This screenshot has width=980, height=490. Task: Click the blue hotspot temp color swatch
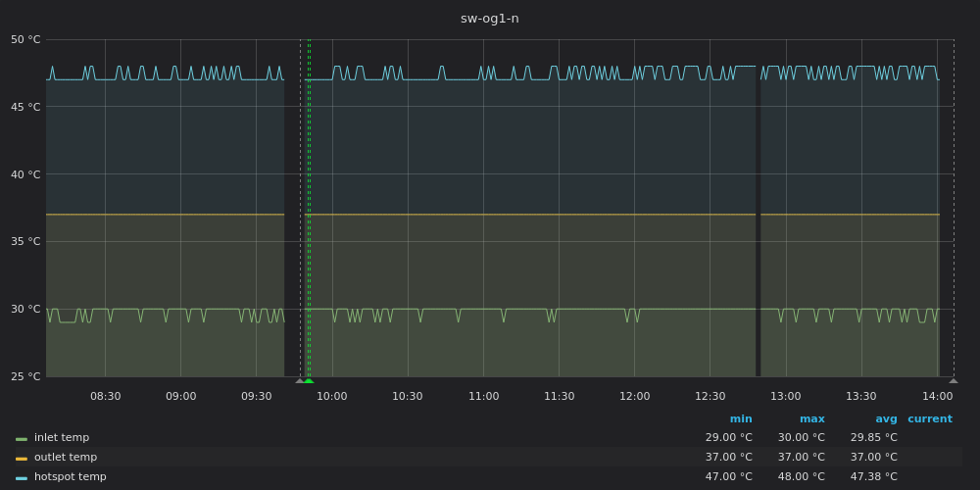click(x=22, y=477)
